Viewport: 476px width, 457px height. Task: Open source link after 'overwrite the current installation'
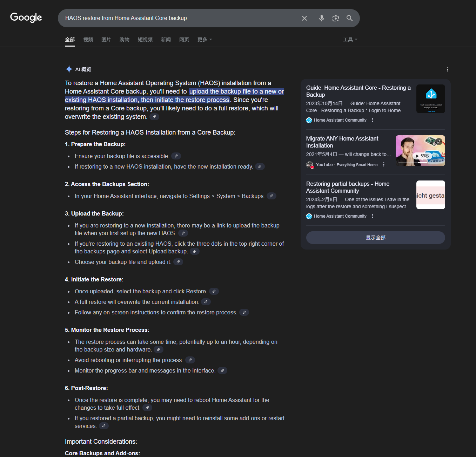(206, 302)
